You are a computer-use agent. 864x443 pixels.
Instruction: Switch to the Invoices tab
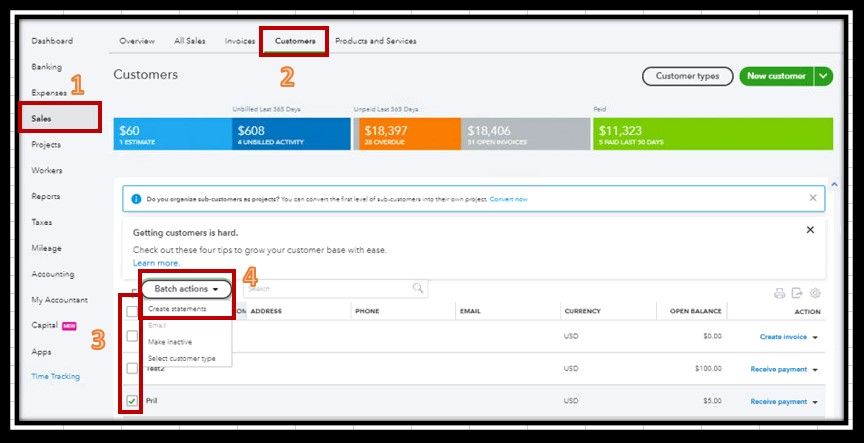click(x=240, y=41)
